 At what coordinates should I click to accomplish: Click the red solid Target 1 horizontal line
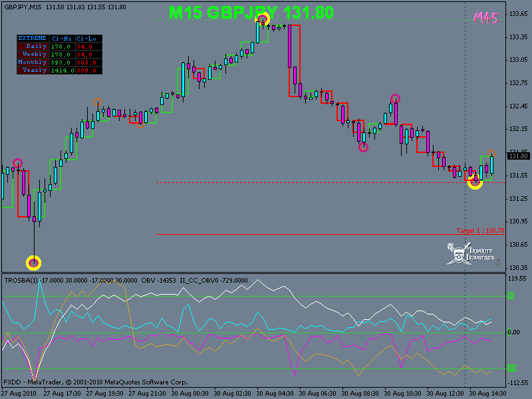point(330,234)
